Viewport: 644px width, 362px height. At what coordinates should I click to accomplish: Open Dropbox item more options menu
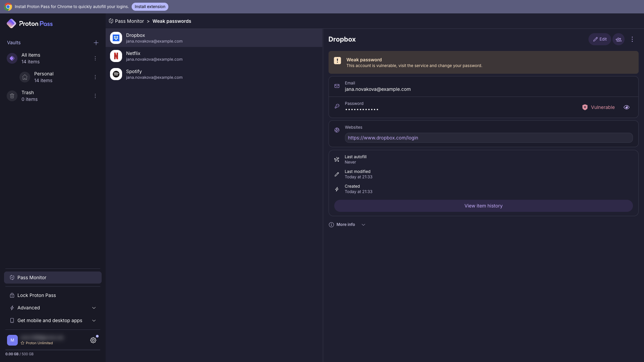[632, 39]
